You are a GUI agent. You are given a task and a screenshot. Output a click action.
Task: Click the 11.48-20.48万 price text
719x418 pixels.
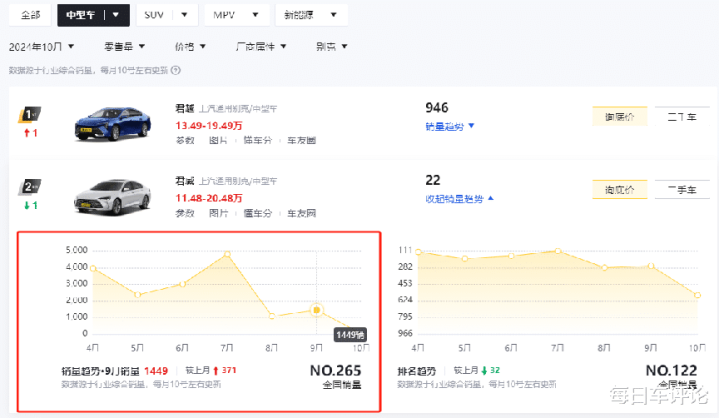click(x=209, y=198)
